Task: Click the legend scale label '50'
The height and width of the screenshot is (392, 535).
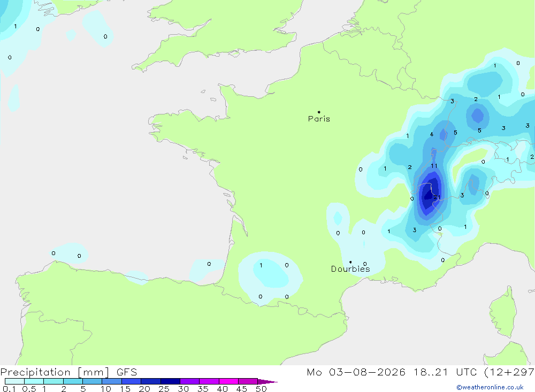Action: coord(261,389)
